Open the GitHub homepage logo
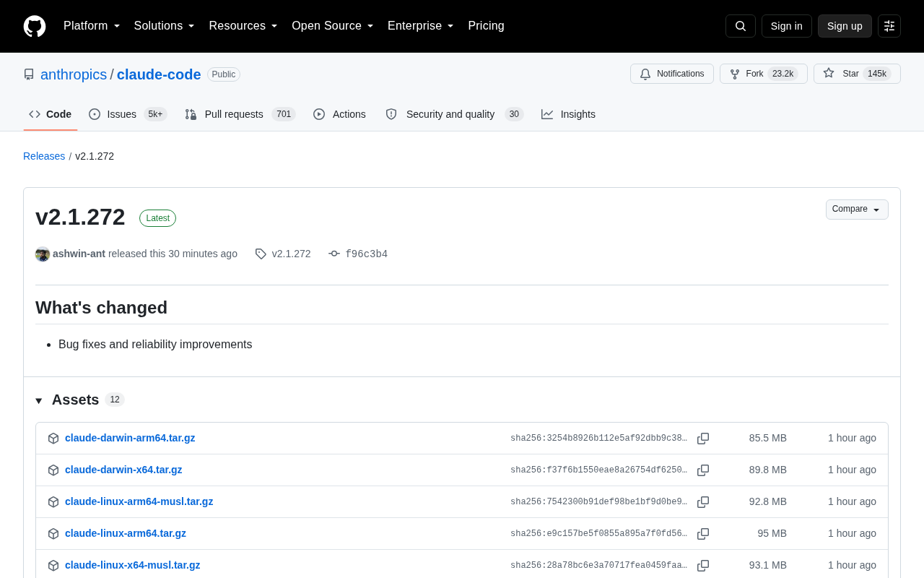 [x=35, y=26]
